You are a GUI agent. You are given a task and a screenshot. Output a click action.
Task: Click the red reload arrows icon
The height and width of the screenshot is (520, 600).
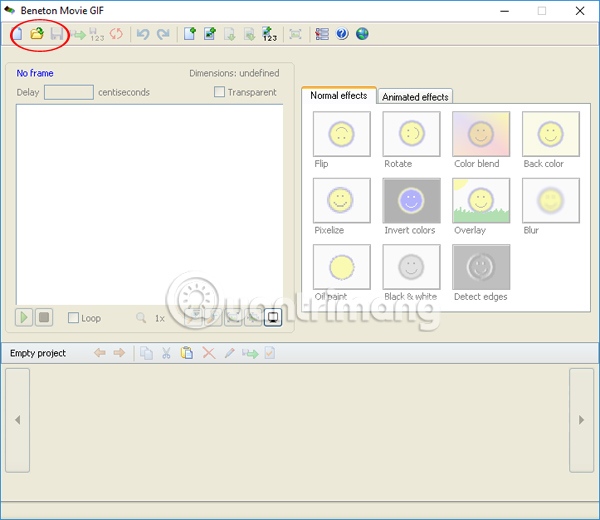116,34
